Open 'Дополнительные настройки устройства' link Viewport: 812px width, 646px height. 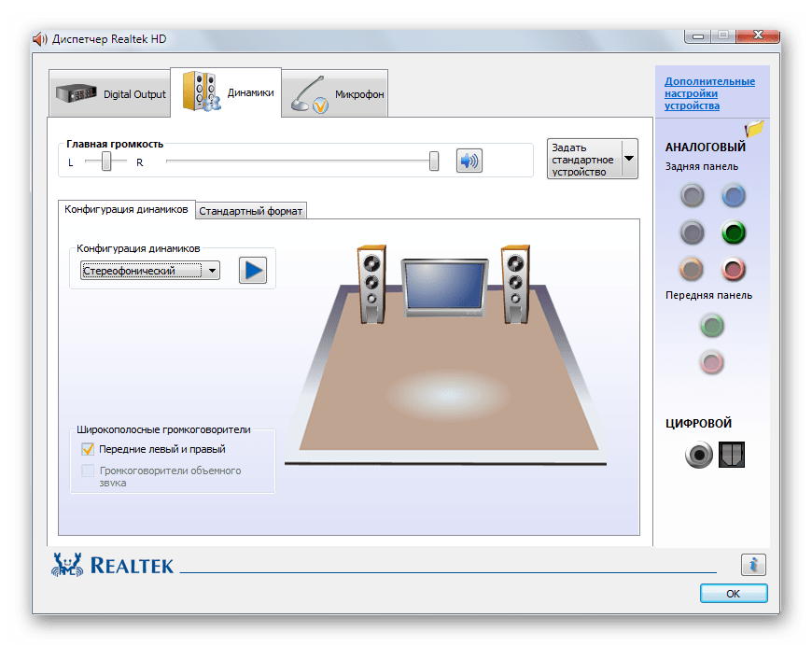(709, 93)
